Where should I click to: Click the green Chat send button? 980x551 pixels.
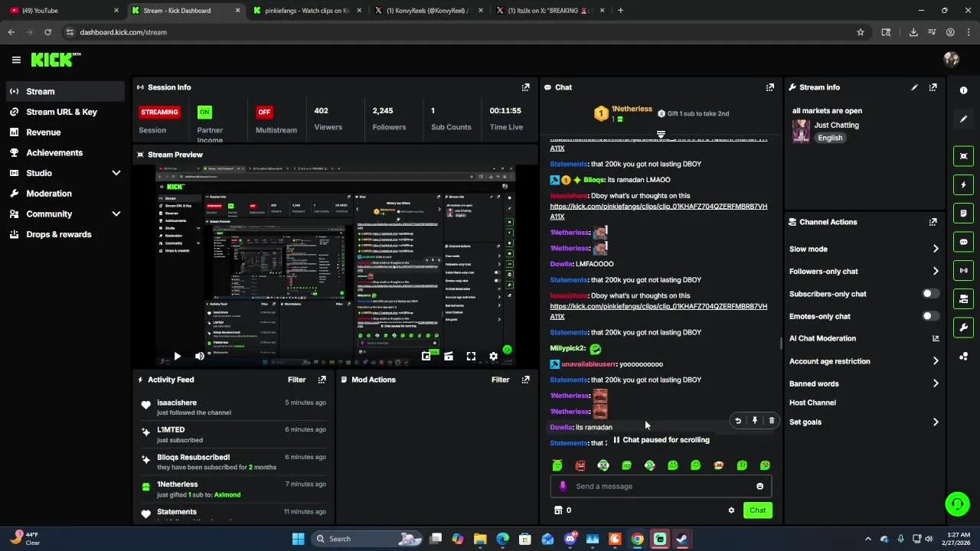pos(757,510)
